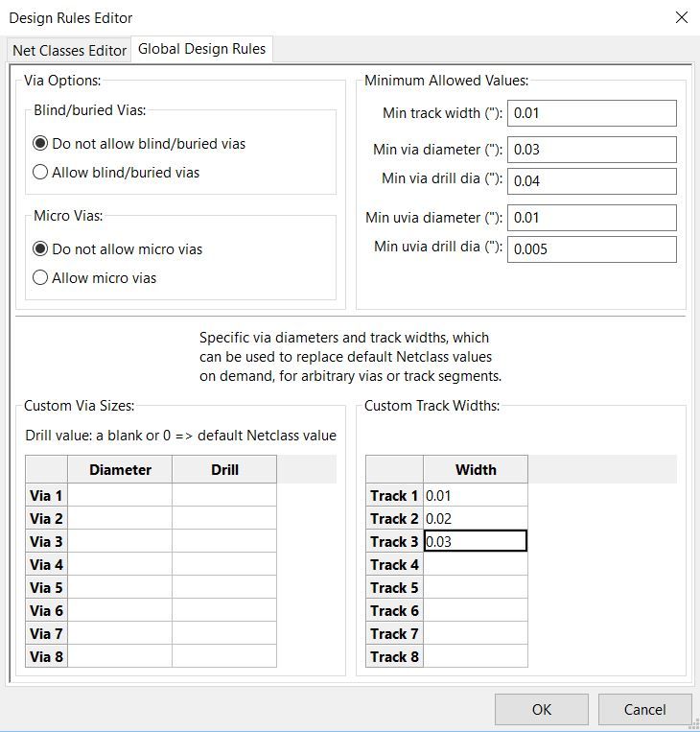The width and height of the screenshot is (700, 732).
Task: Click the empty Track 5 width cell
Action: (476, 587)
